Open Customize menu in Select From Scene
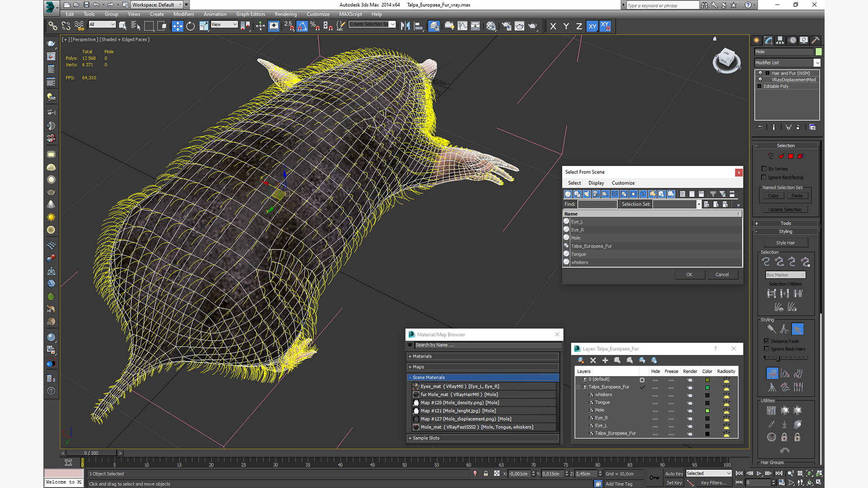Image resolution: width=868 pixels, height=488 pixels. click(623, 183)
